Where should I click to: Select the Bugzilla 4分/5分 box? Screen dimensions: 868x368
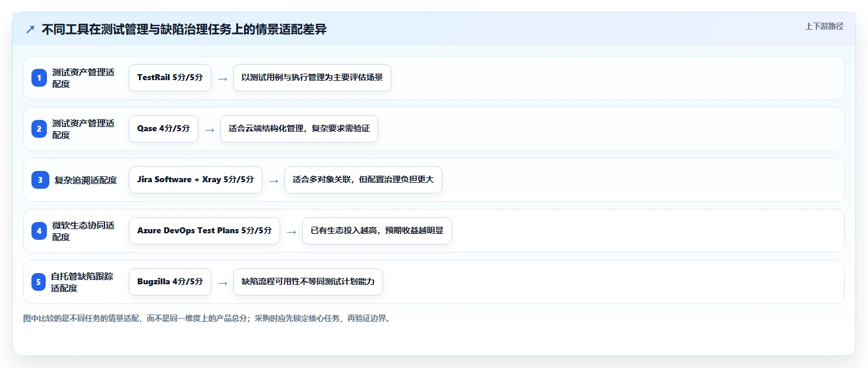pyautogui.click(x=170, y=282)
